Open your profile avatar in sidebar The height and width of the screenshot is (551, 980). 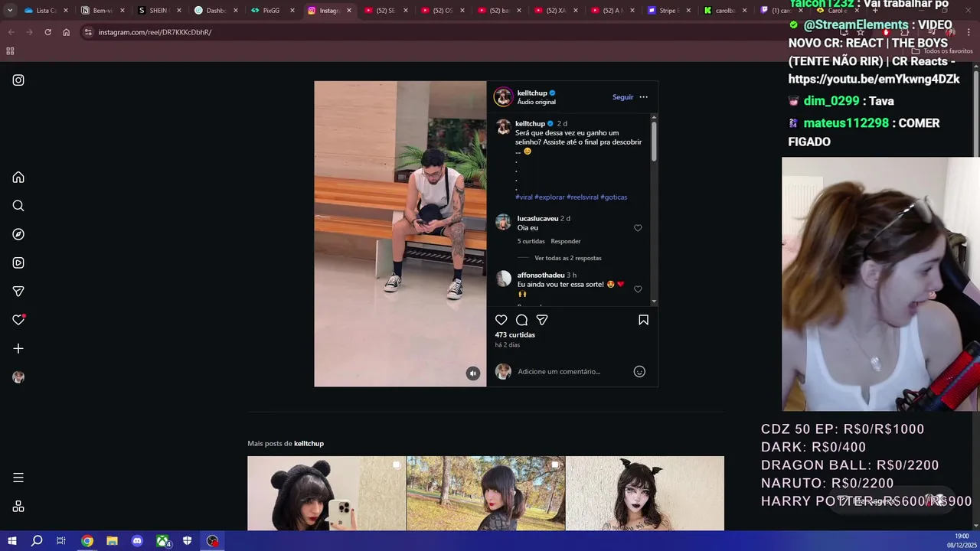coord(18,377)
